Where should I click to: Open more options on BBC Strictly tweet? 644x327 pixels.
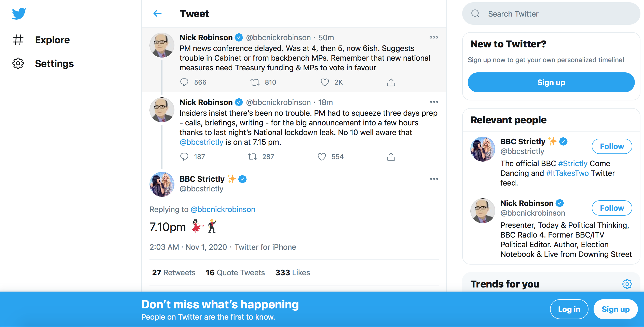(434, 179)
